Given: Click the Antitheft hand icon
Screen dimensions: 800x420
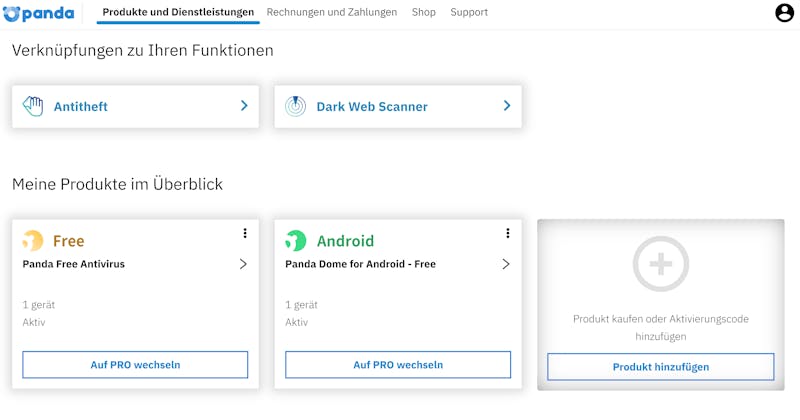Looking at the screenshot, I should [x=33, y=106].
